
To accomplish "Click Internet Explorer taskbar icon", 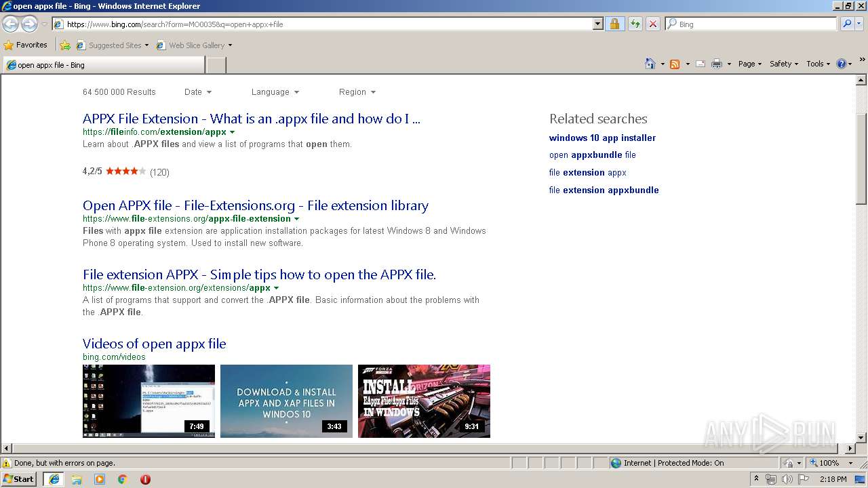I will coord(54,479).
